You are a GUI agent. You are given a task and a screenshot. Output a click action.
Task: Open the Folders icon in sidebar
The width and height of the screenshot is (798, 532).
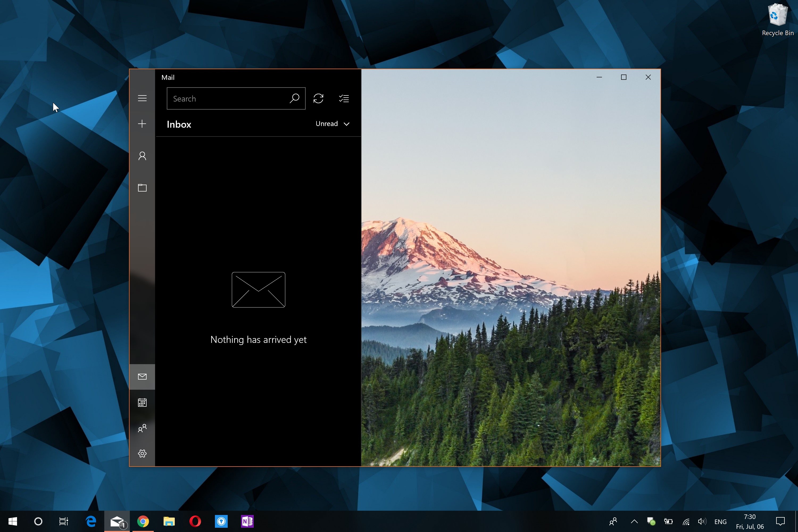[x=142, y=188]
